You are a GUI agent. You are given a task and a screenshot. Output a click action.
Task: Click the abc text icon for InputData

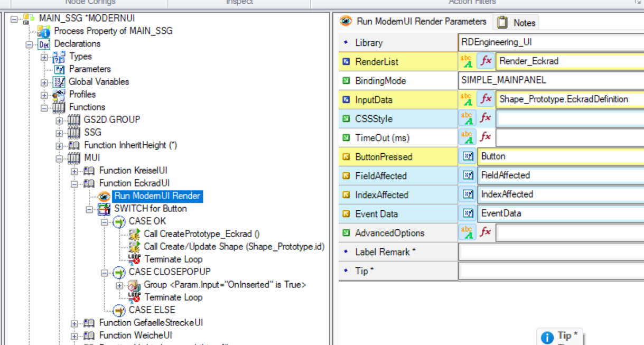click(x=467, y=99)
